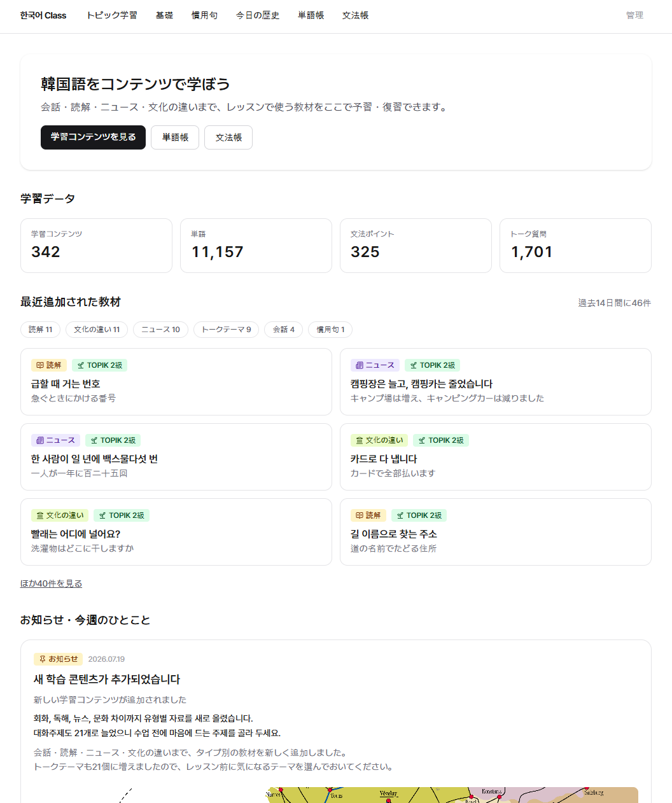Expand the list with ほか40件を見る
Viewport: 672px width, 803px height.
pyautogui.click(x=51, y=583)
